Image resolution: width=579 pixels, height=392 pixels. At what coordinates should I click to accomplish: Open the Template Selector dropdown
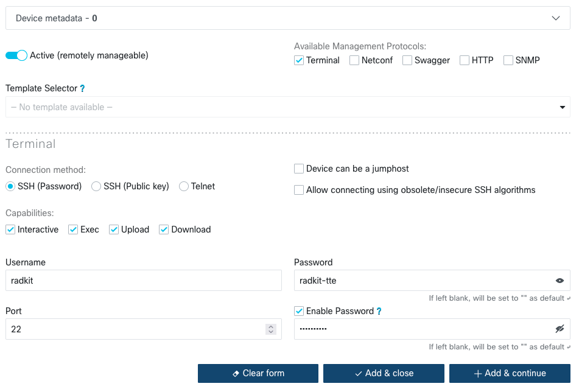(x=288, y=107)
